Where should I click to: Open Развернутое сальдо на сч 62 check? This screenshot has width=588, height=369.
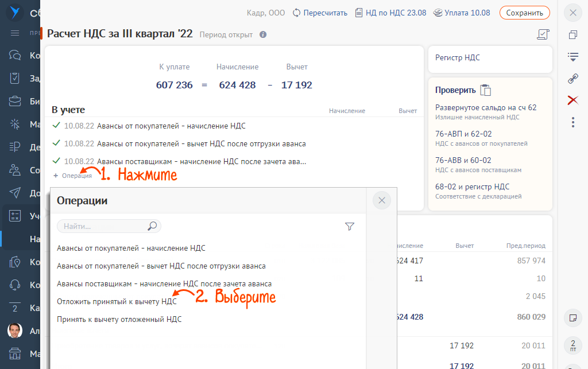(486, 108)
